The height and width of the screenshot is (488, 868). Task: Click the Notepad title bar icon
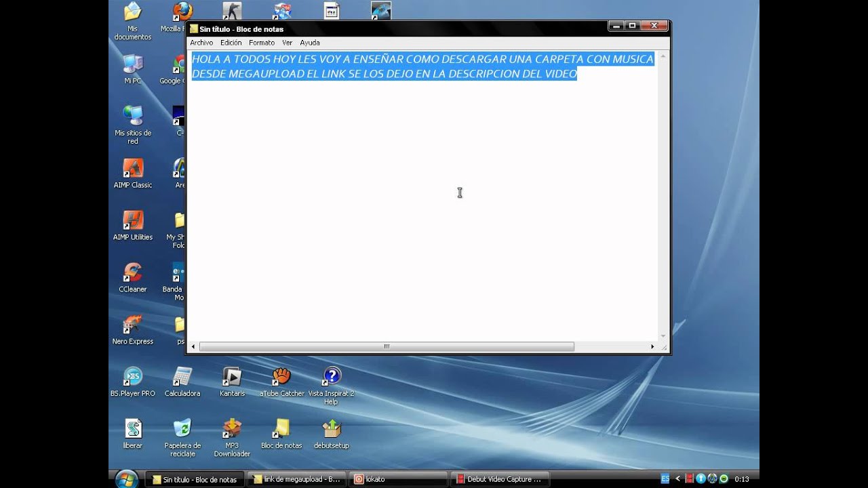pyautogui.click(x=194, y=28)
